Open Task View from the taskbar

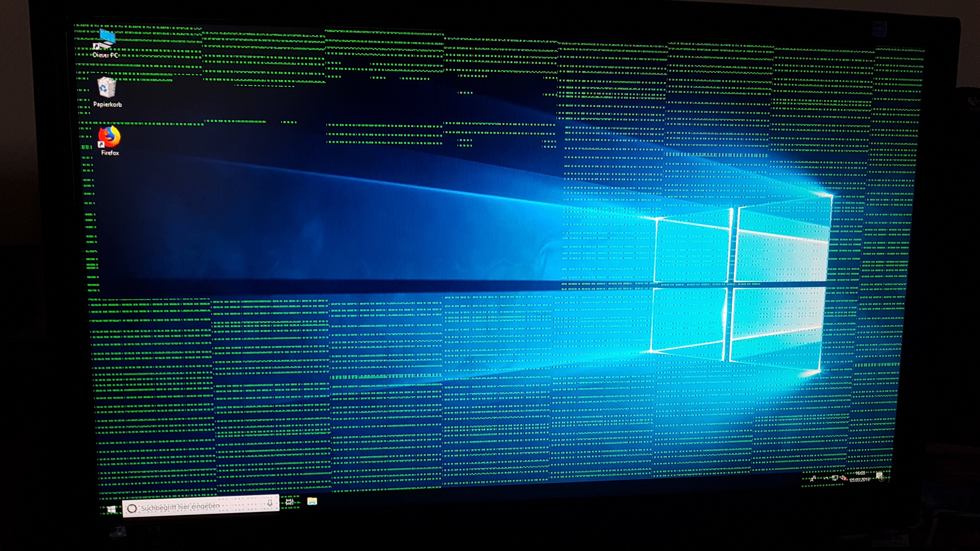(x=289, y=502)
